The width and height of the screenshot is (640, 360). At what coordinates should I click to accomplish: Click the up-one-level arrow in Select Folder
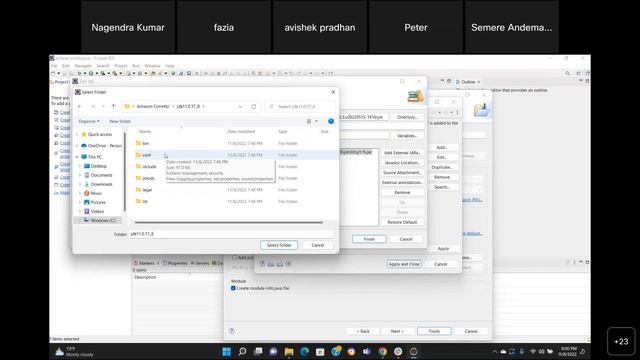coord(113,107)
